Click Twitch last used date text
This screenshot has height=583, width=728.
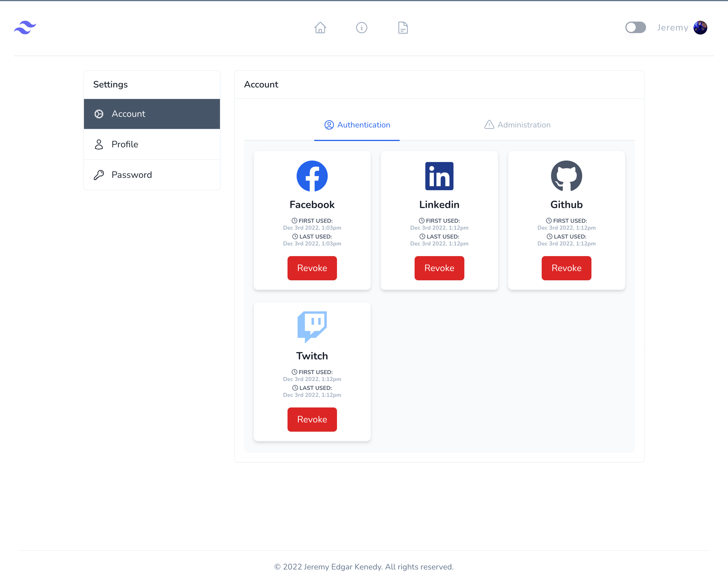[312, 395]
